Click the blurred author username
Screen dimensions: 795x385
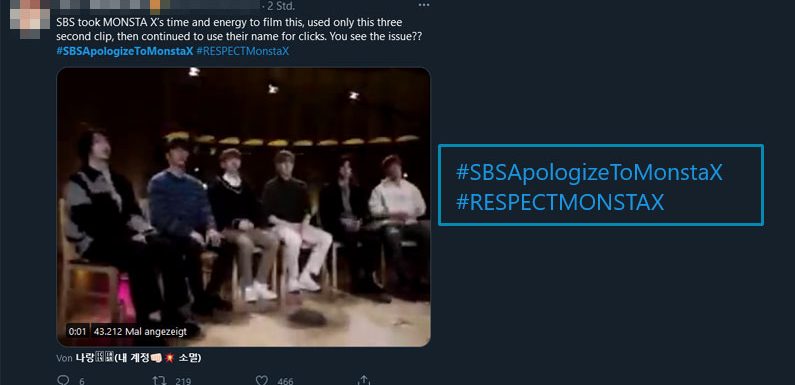pos(158,6)
